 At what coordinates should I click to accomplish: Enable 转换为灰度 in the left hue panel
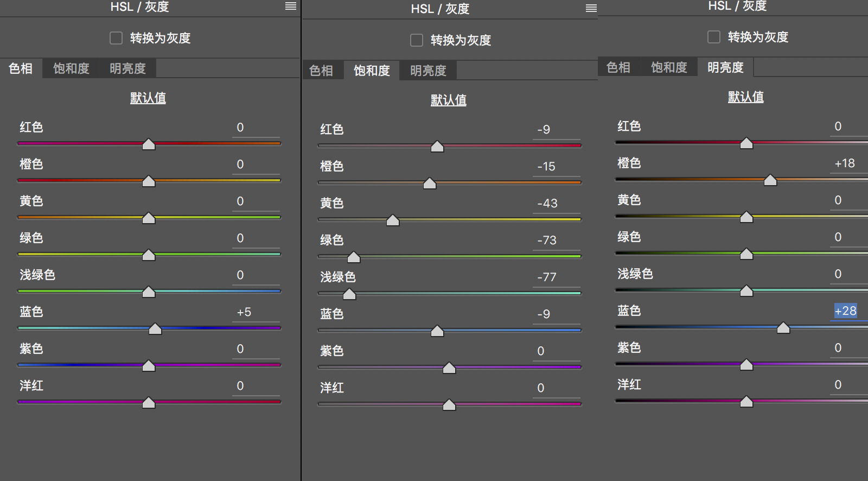pyautogui.click(x=116, y=38)
